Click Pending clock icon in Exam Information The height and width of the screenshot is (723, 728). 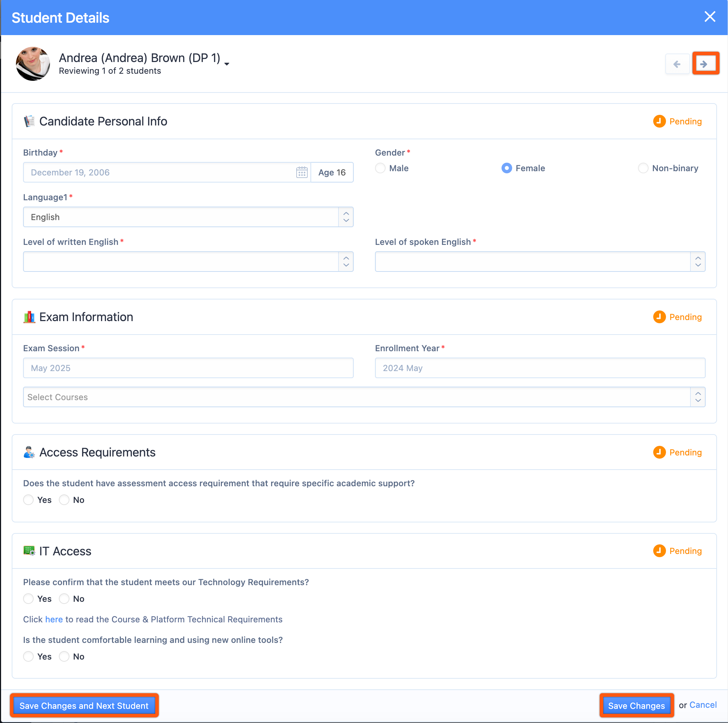[x=659, y=317]
